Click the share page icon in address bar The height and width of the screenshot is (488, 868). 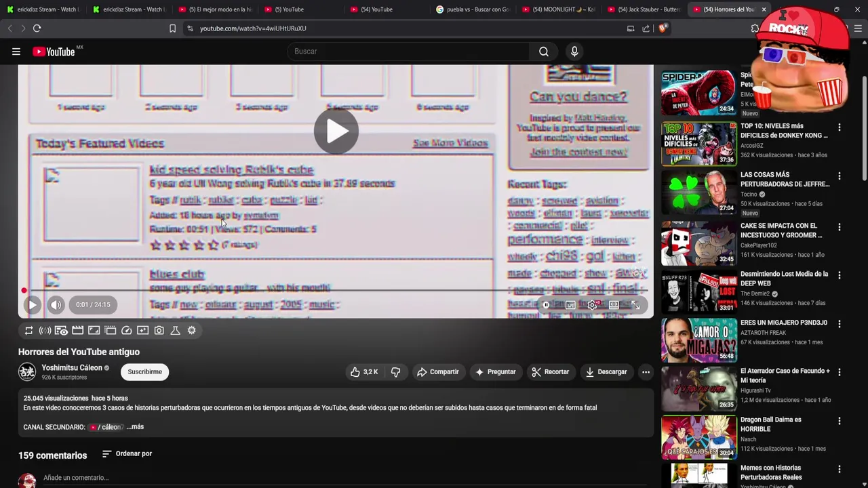coord(646,28)
